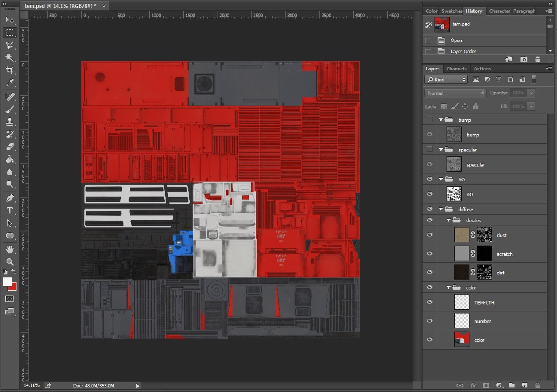Switch to the Swatches tab
Viewport: 557px width, 392px height.
click(451, 11)
